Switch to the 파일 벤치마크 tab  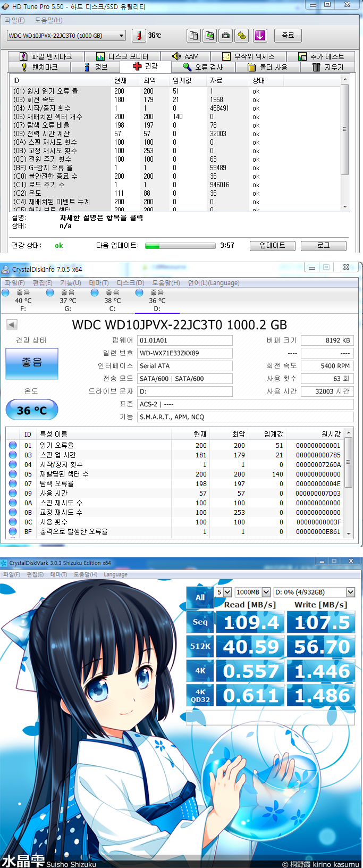(x=47, y=56)
